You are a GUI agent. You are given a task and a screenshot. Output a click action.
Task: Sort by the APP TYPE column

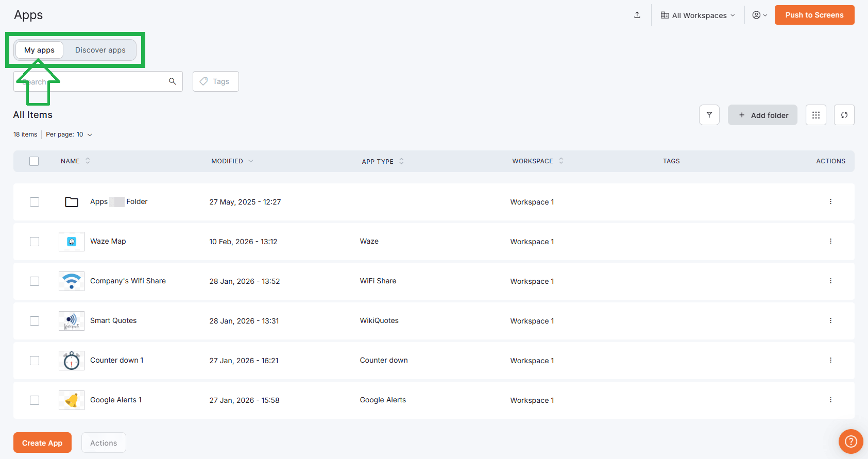[383, 161]
